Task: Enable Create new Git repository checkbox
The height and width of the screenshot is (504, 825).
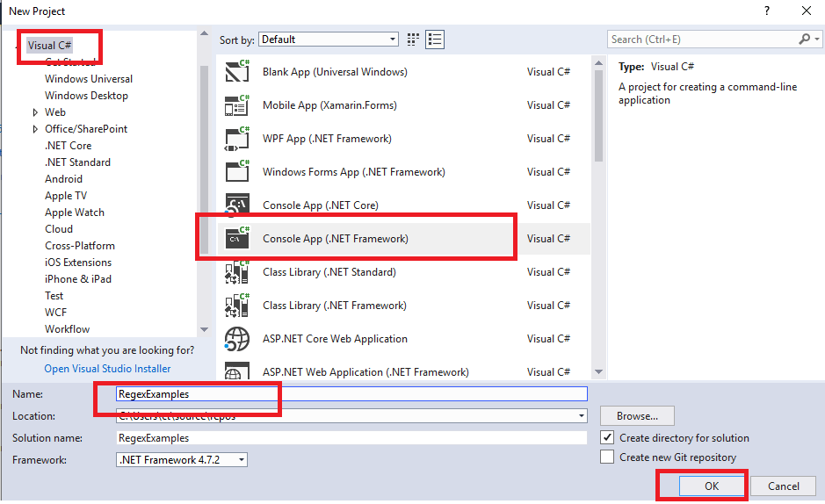Action: (606, 457)
